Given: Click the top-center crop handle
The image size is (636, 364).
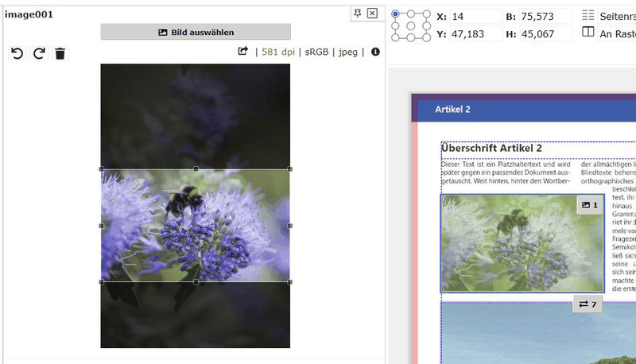Looking at the screenshot, I should click(x=196, y=169).
